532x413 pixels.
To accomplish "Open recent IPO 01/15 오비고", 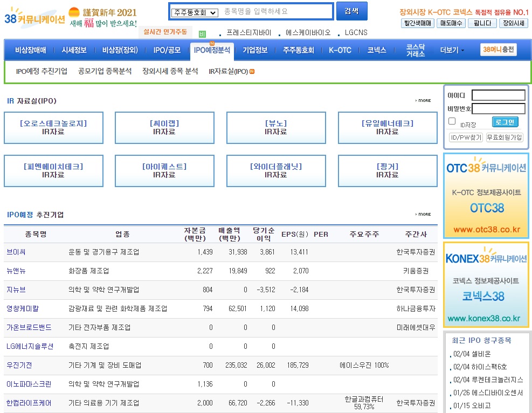I will tap(472, 405).
